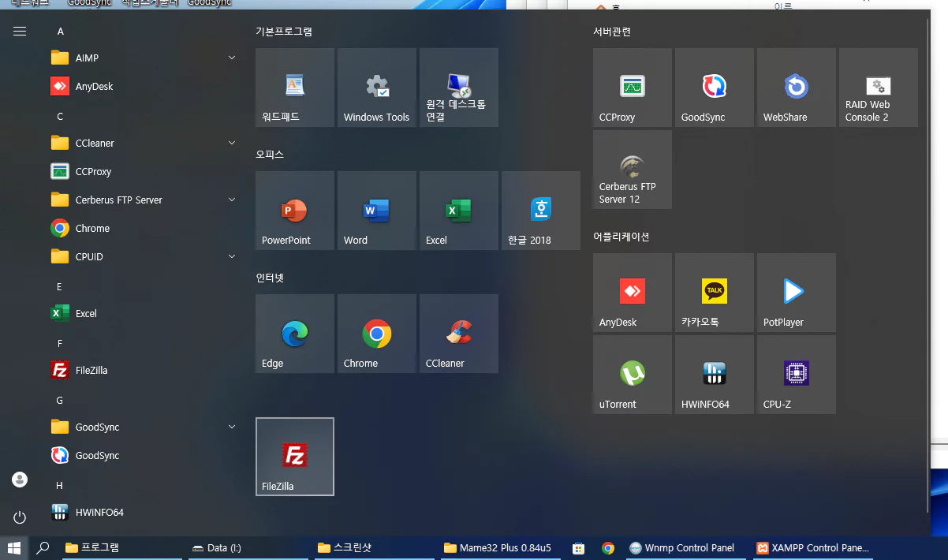Open the FileZilla tile
Viewport: 948px width, 560px height.
295,457
